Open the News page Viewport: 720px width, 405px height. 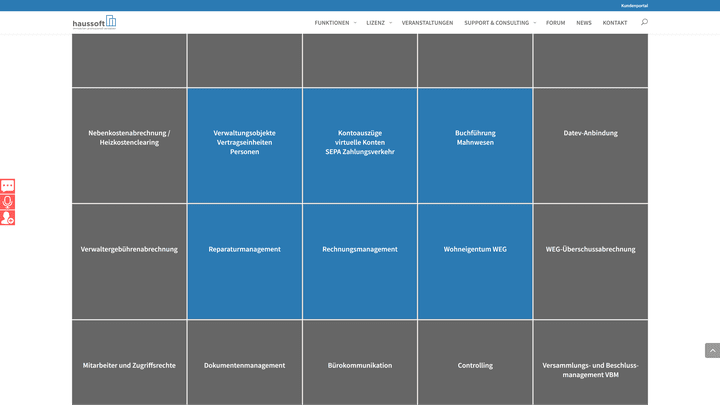tap(584, 22)
